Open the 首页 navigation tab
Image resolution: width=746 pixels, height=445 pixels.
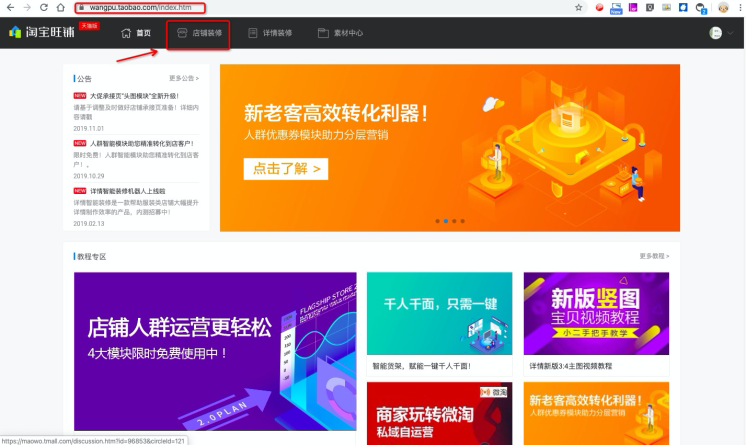coord(136,33)
